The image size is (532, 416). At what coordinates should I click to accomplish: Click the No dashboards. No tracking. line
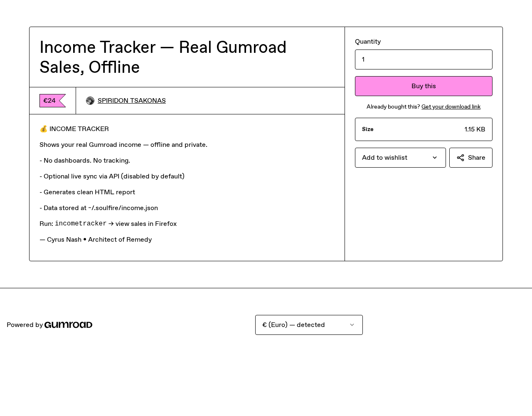85,161
